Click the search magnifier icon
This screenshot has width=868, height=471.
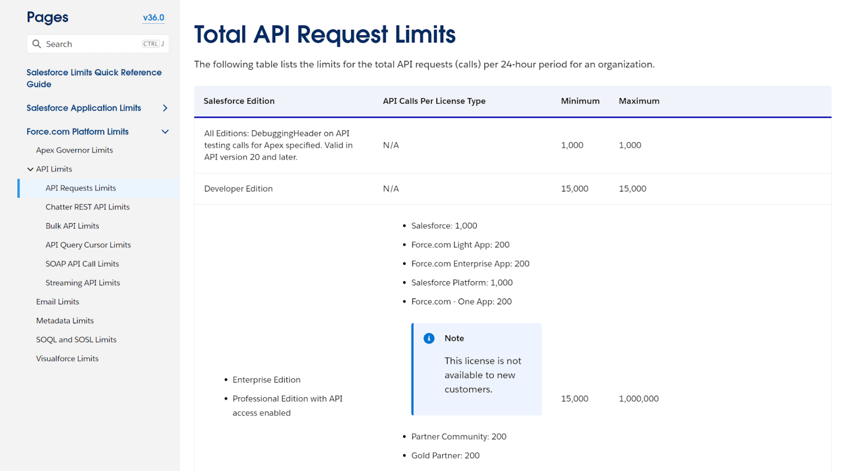tap(36, 44)
